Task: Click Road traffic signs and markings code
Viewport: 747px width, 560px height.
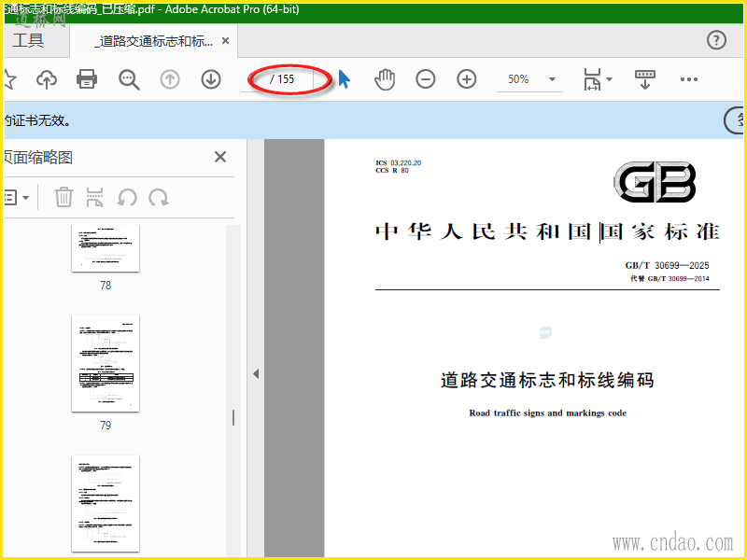Action: tap(547, 413)
